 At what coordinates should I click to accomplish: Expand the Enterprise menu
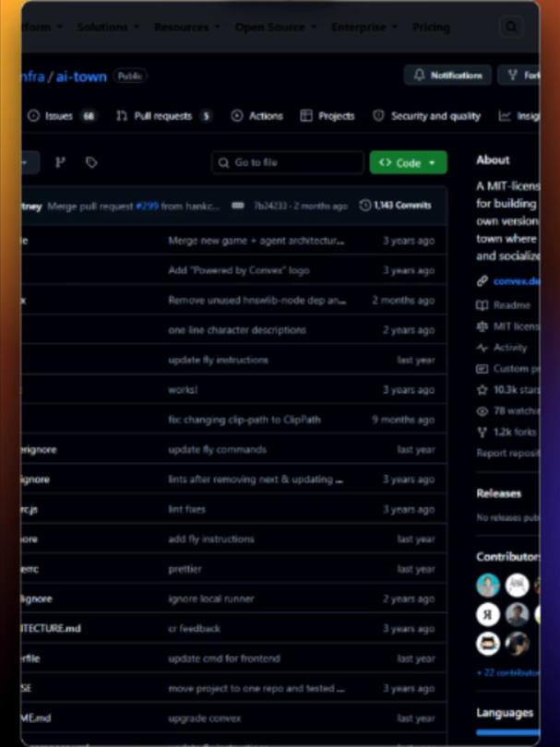point(364,27)
